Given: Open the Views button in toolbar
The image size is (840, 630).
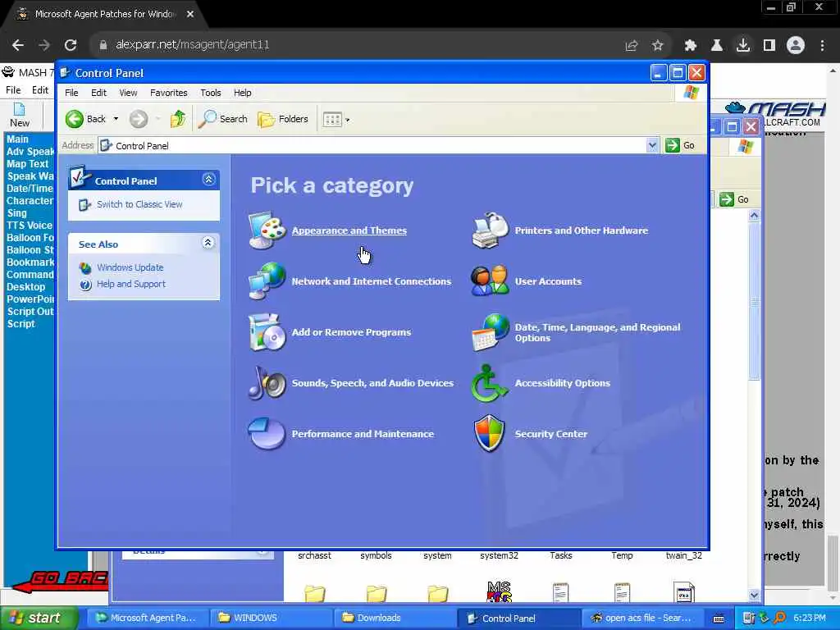Looking at the screenshot, I should pyautogui.click(x=336, y=119).
